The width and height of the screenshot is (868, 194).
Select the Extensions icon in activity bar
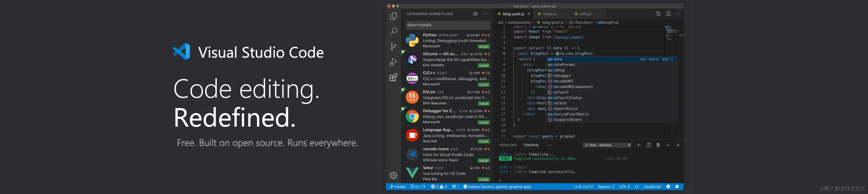[x=393, y=77]
